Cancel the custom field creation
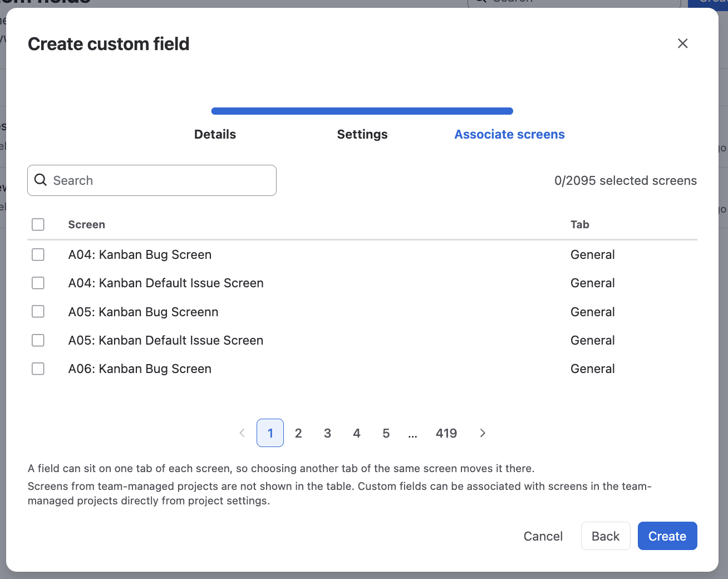The image size is (728, 579). tap(543, 536)
